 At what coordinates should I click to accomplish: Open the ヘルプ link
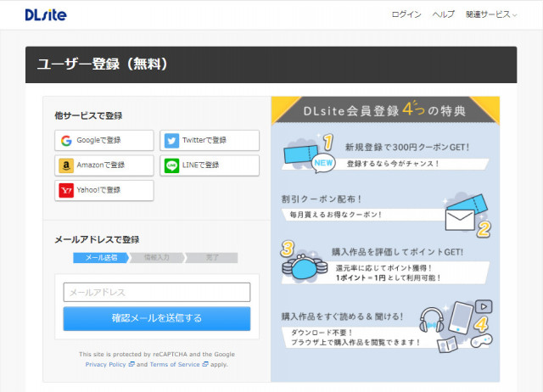pyautogui.click(x=443, y=14)
